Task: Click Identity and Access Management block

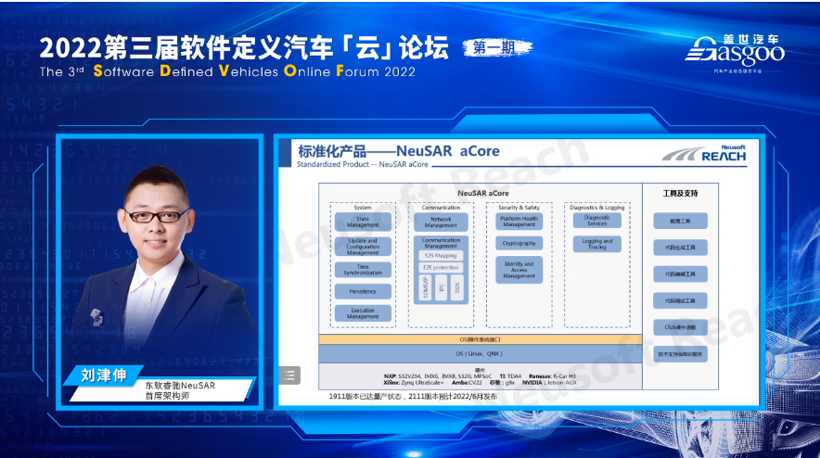Action: tap(519, 269)
